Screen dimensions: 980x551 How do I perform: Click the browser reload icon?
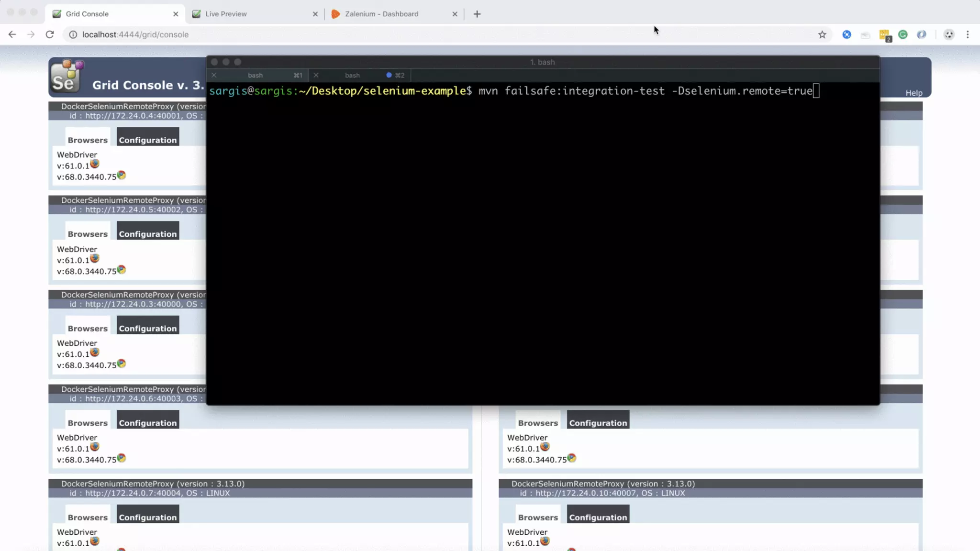pos(50,34)
